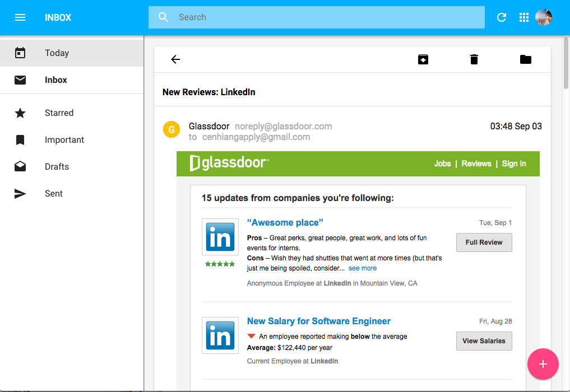Archive this email with archive icon
570x392 pixels.
point(423,59)
